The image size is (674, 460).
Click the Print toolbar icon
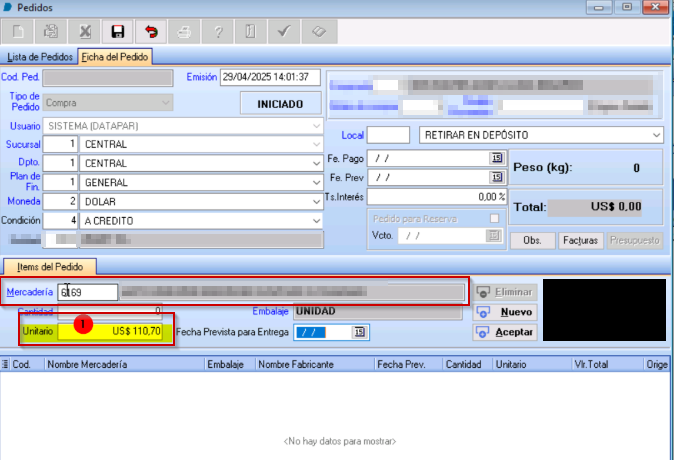coord(184,31)
